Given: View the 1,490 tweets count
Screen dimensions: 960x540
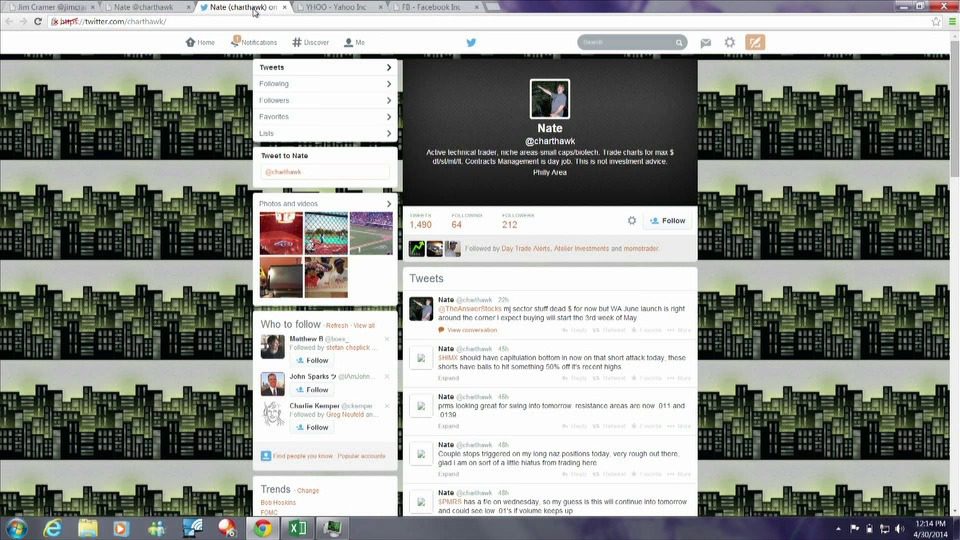Looking at the screenshot, I should click(x=421, y=221).
